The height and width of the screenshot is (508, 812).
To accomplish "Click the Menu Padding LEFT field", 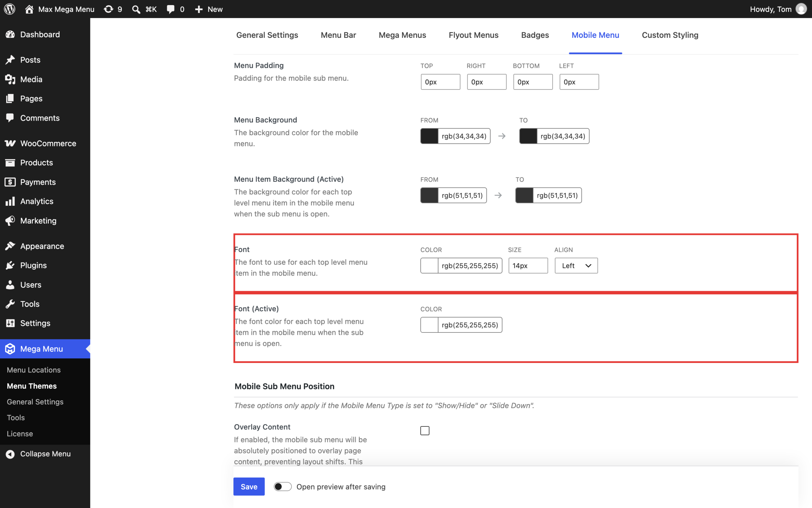I will 579,82.
